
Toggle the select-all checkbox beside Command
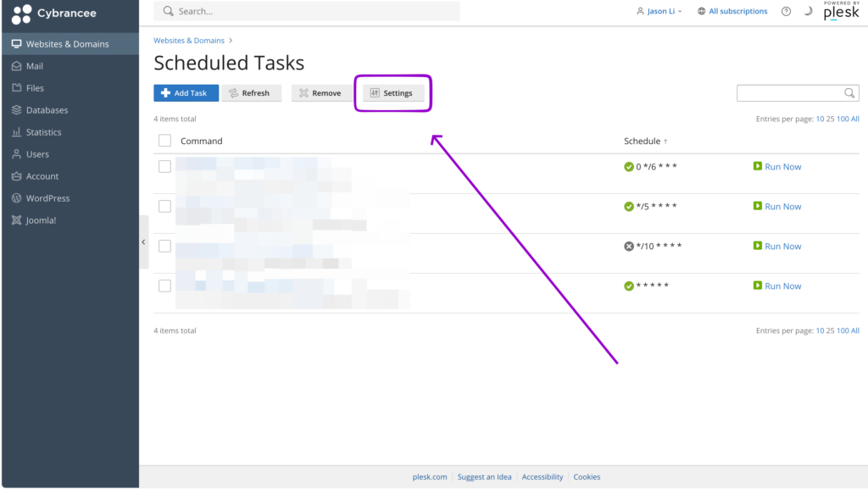[x=164, y=141]
